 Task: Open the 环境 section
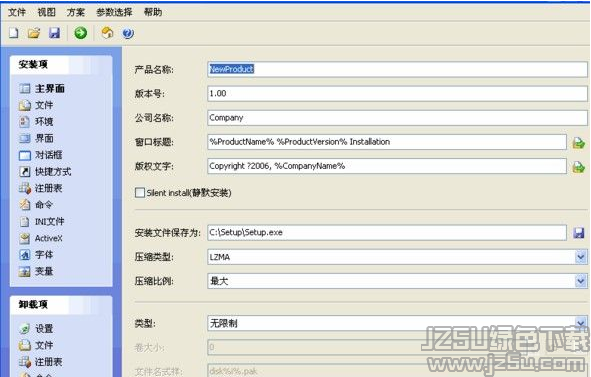(x=36, y=122)
